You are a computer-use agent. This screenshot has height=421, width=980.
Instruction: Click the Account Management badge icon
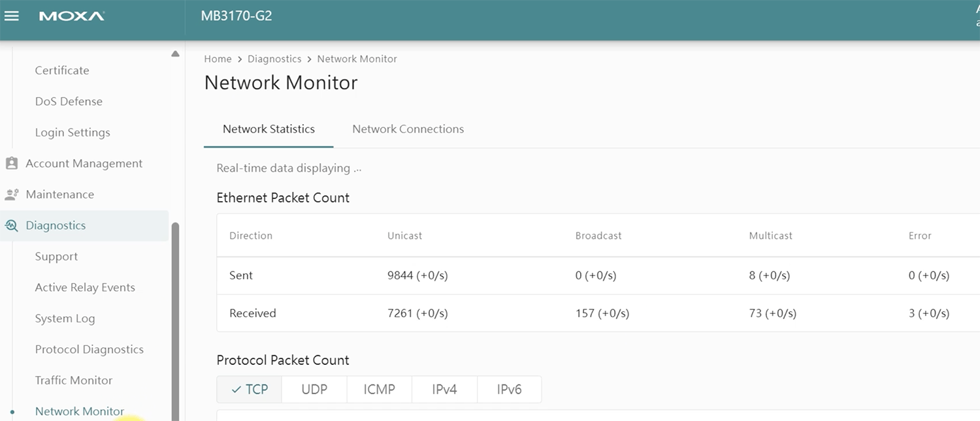pyautogui.click(x=12, y=163)
